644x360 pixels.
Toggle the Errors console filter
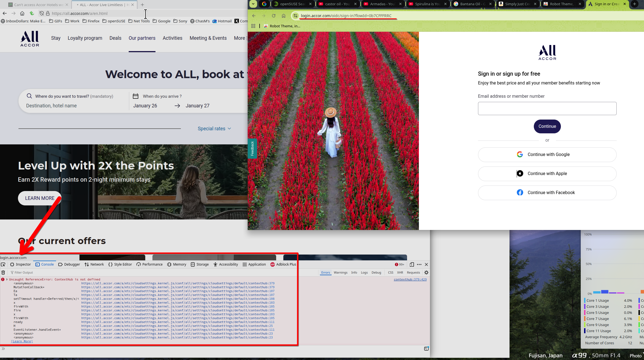(x=326, y=272)
